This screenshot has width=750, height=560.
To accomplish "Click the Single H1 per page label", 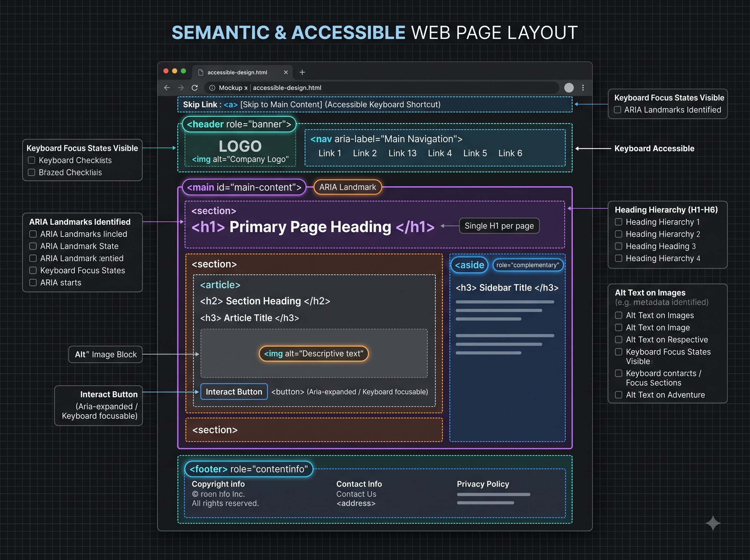I will pyautogui.click(x=499, y=226).
